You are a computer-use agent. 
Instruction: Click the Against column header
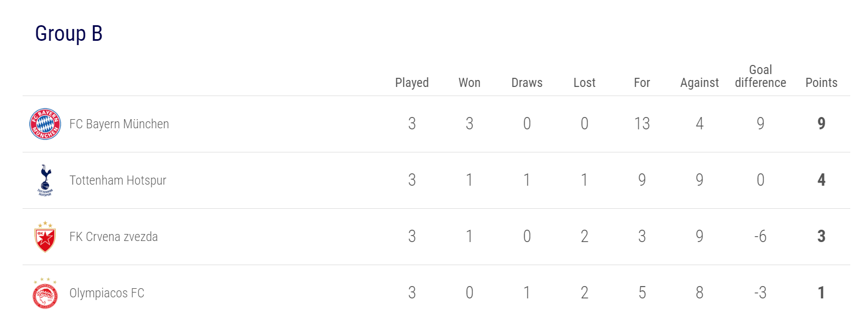(x=699, y=83)
